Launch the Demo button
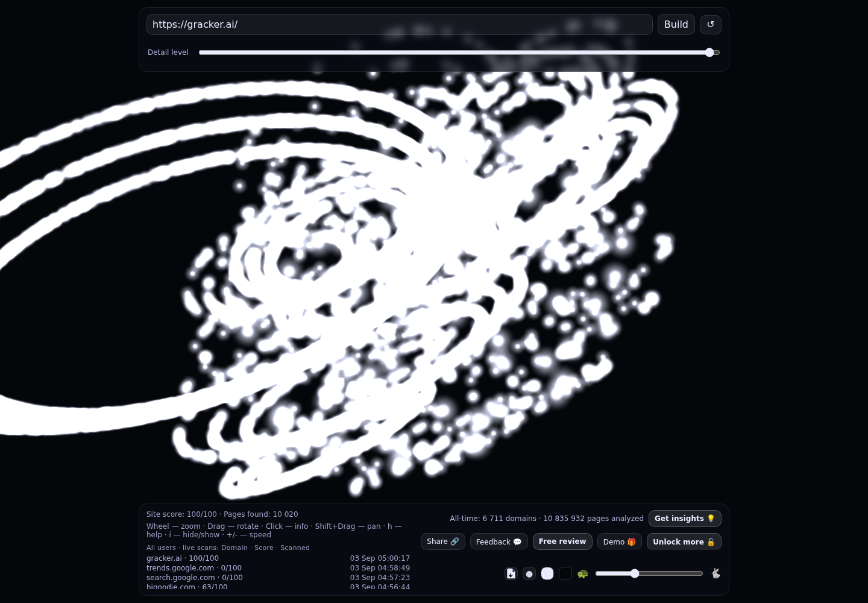Viewport: 868px width, 603px height. click(x=620, y=541)
